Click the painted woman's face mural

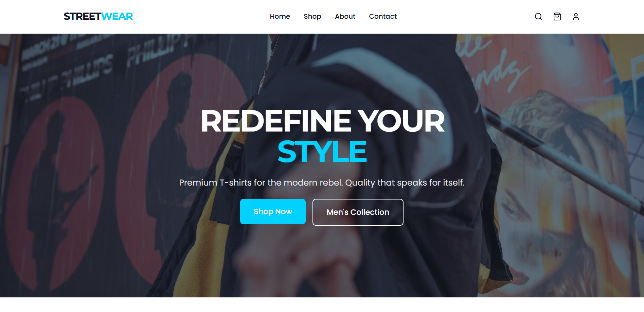pos(557,190)
